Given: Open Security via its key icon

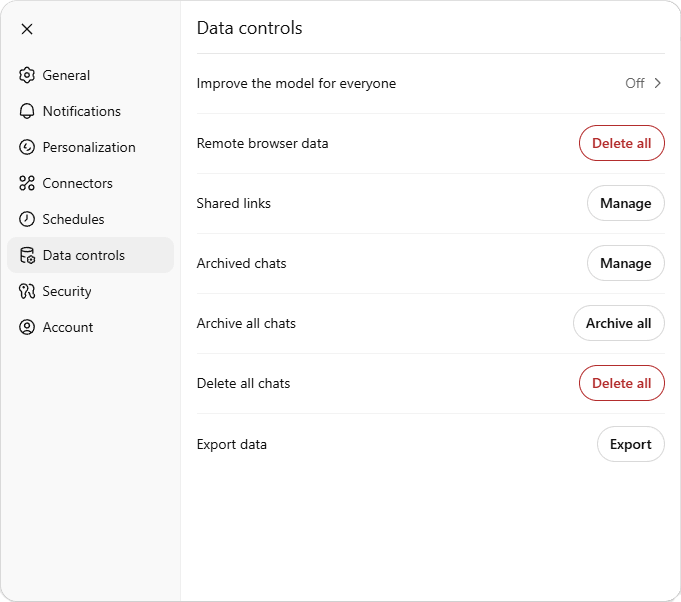Looking at the screenshot, I should tap(27, 291).
